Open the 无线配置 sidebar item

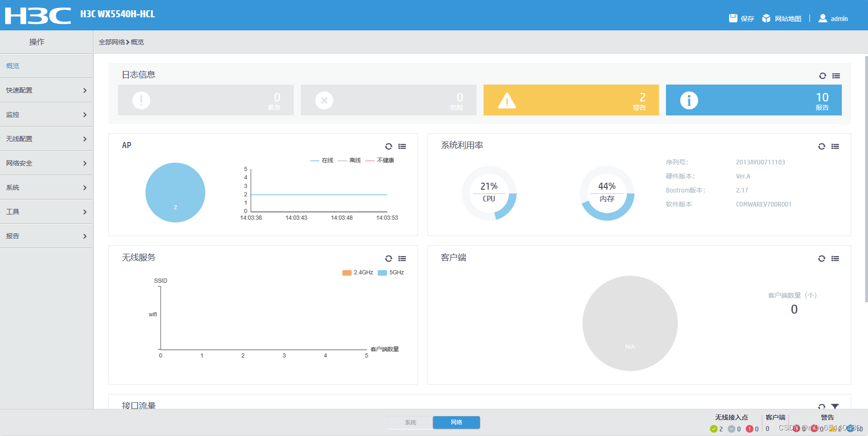coord(46,139)
